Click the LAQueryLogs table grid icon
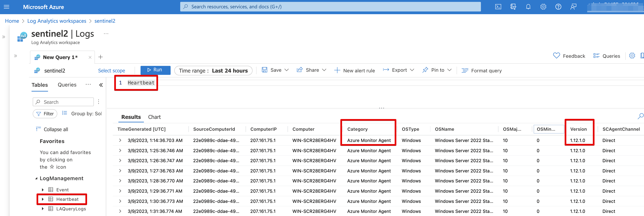 (51, 209)
